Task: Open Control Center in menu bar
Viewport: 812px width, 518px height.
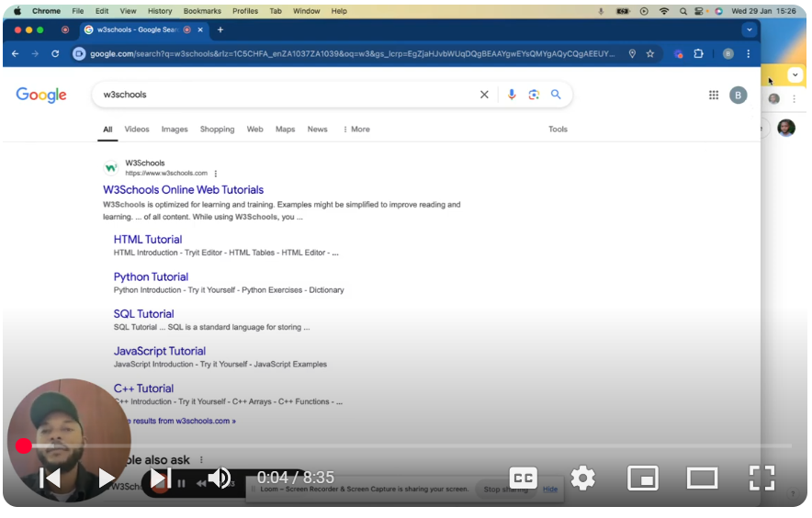Action: [699, 11]
